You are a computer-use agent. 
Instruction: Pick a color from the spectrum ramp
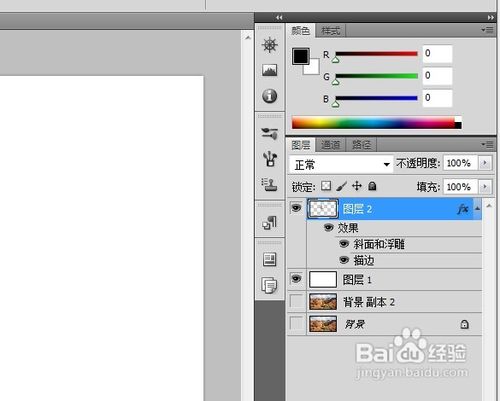click(377, 122)
